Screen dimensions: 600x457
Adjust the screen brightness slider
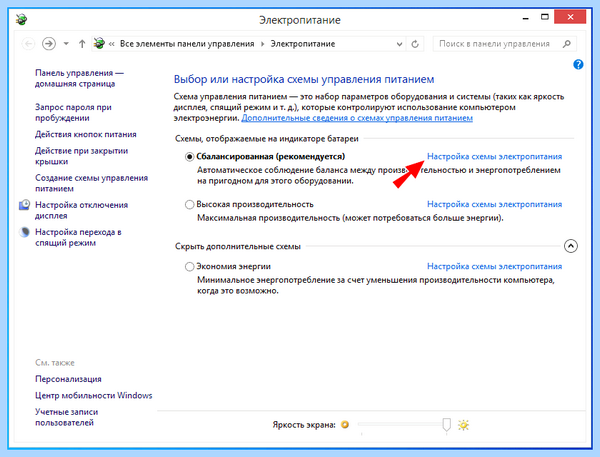(446, 425)
